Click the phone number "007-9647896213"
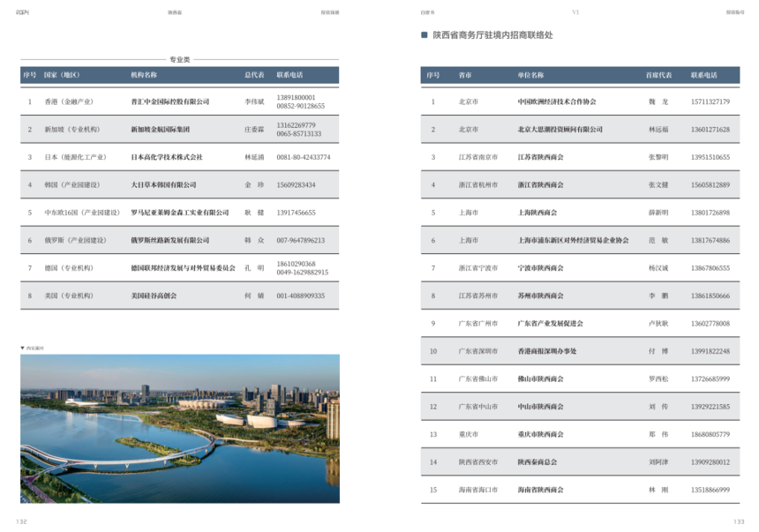Screen dimensions: 759x532 (301, 240)
